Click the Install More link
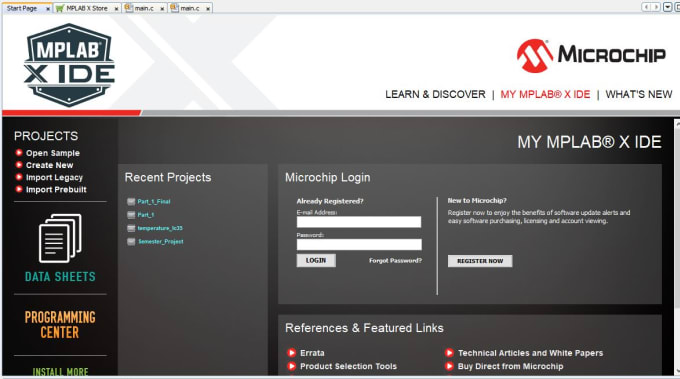 [60, 372]
